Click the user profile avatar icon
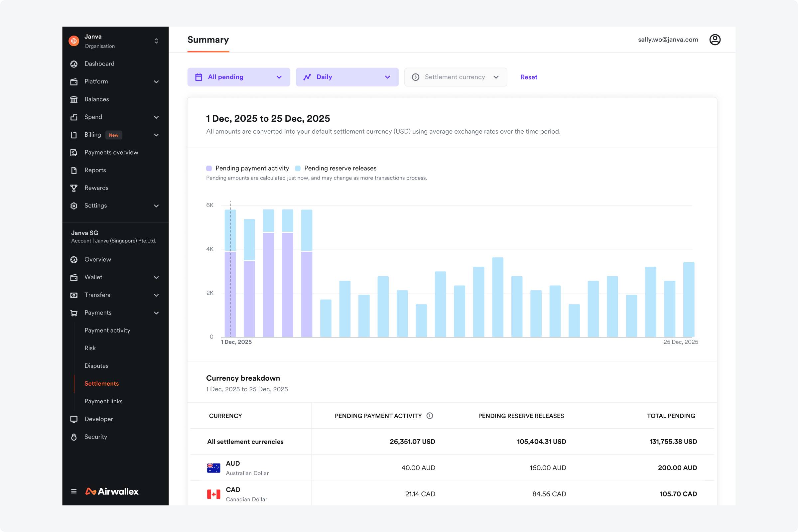Viewport: 798px width, 532px height. coord(715,40)
